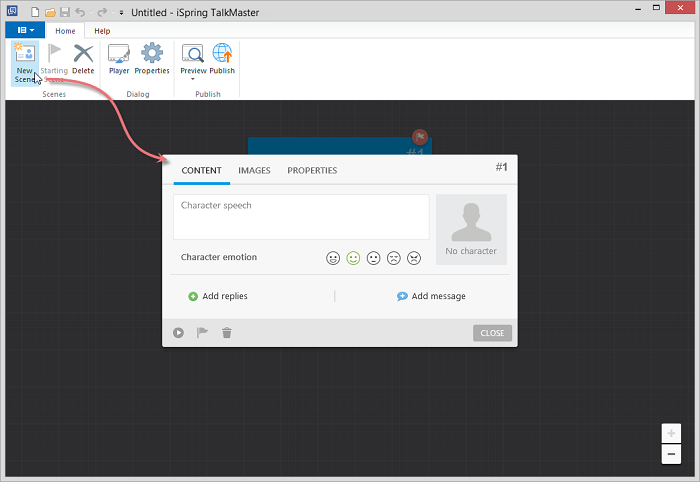
Task: Expand the Preview dropdown arrow
Action: click(x=193, y=79)
